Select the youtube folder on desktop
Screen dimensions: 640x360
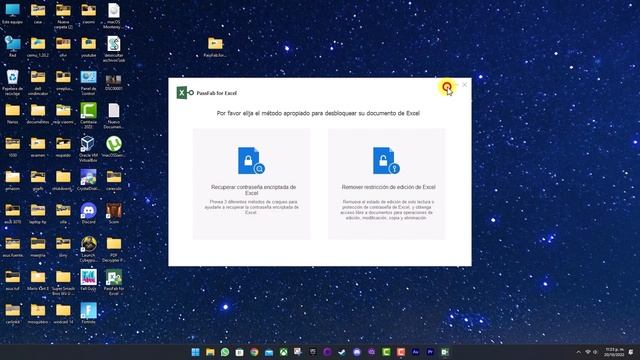pyautogui.click(x=89, y=47)
